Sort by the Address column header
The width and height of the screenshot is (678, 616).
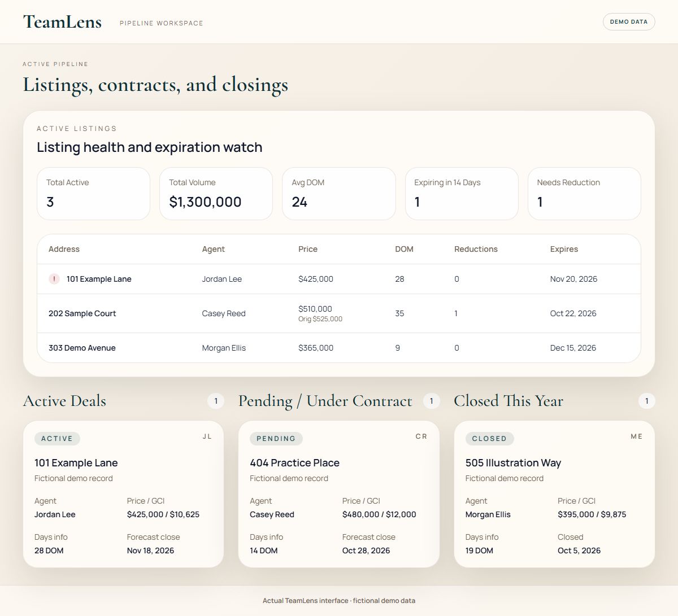64,249
